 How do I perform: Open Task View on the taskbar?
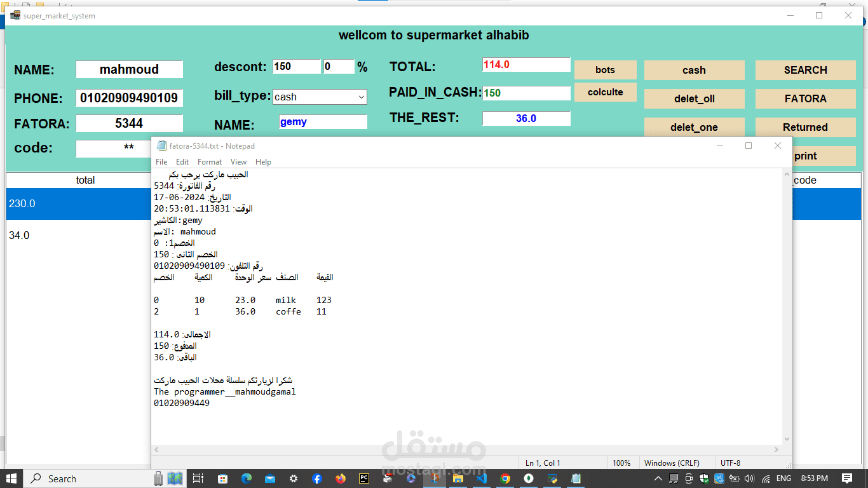tap(197, 478)
